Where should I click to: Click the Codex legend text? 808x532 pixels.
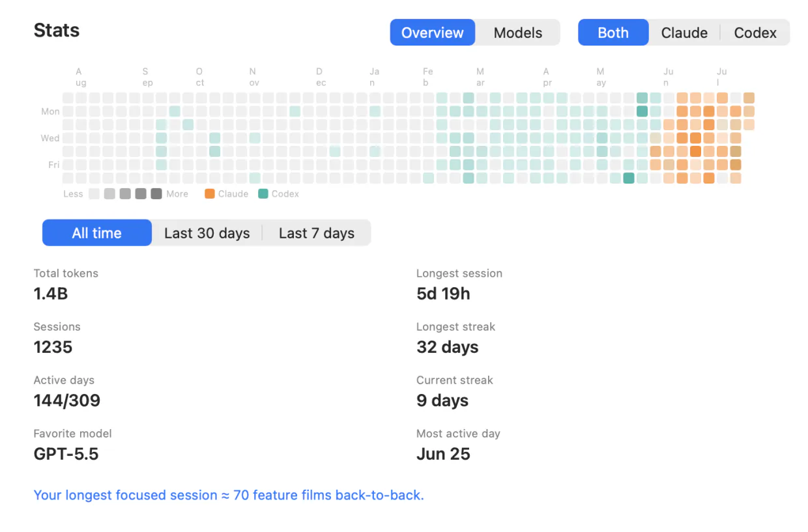(x=285, y=194)
